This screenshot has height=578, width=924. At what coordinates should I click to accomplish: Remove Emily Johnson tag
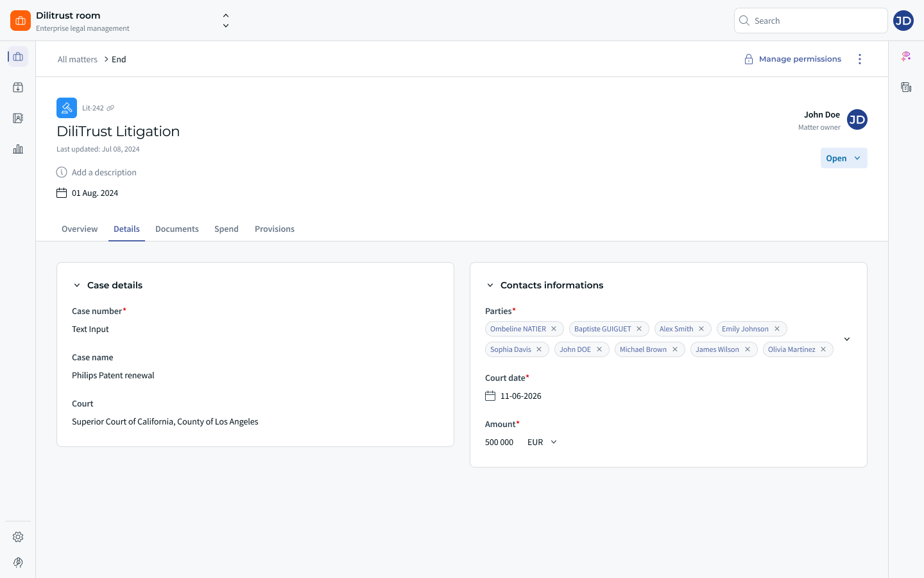click(x=777, y=329)
